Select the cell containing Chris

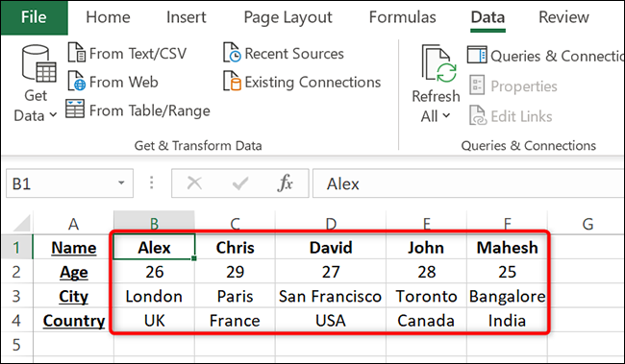click(x=235, y=248)
